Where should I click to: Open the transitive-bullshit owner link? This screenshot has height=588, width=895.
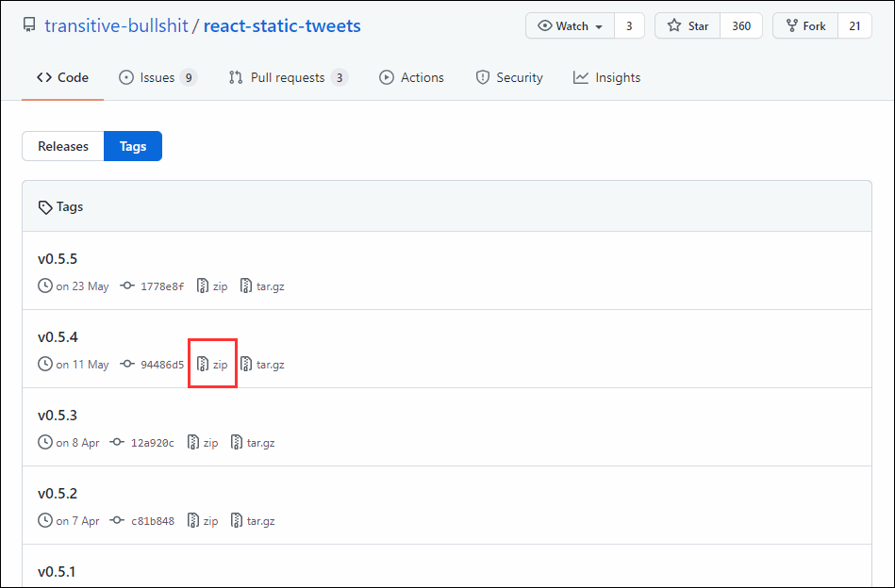(116, 26)
